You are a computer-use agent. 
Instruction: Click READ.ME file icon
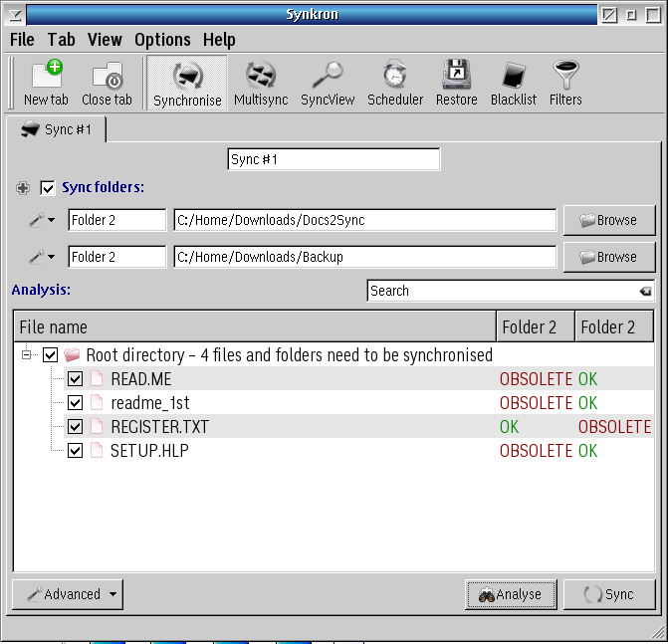click(x=97, y=378)
